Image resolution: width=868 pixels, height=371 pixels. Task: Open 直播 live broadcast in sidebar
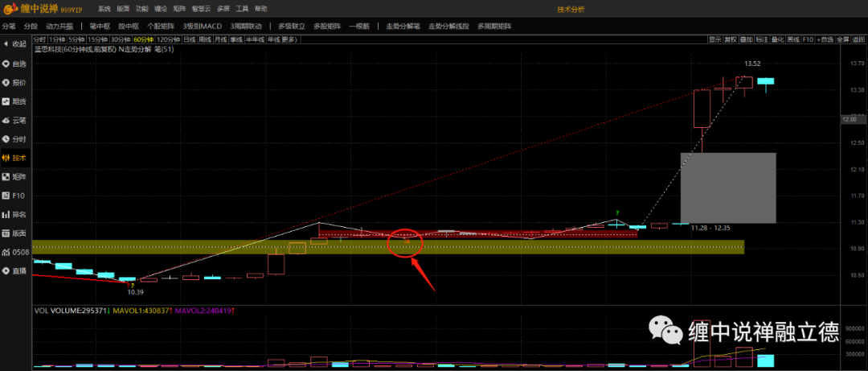[14, 271]
